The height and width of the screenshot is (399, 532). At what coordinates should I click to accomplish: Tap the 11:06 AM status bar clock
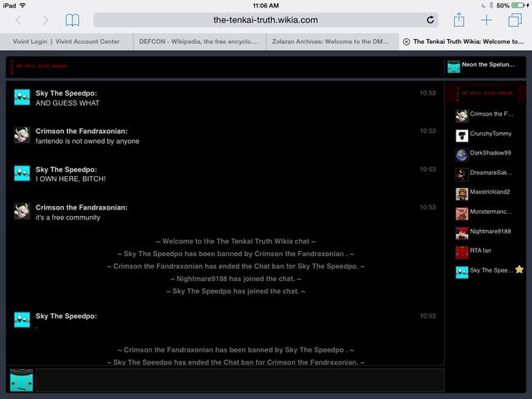coord(266,6)
